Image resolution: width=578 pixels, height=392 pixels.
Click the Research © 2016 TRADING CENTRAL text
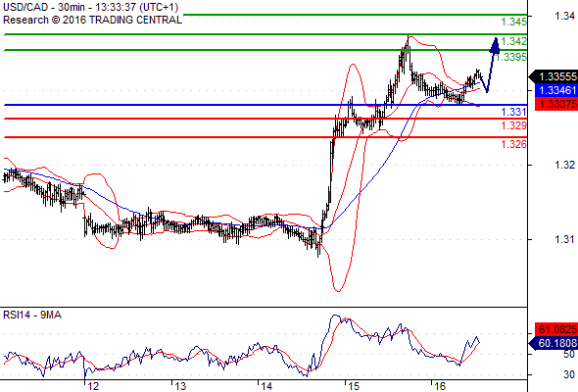(x=92, y=20)
